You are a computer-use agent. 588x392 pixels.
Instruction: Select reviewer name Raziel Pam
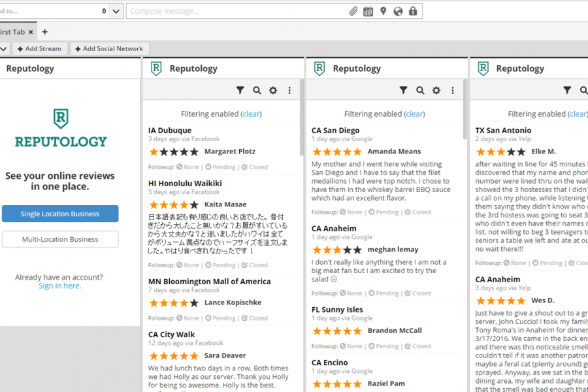pyautogui.click(x=386, y=384)
